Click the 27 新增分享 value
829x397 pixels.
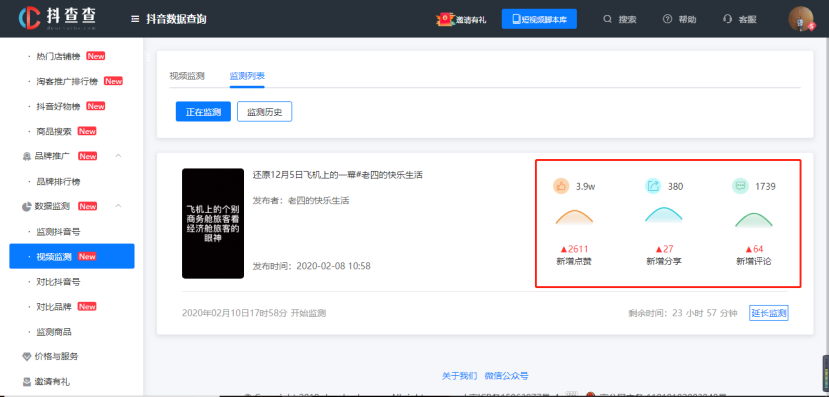664,249
